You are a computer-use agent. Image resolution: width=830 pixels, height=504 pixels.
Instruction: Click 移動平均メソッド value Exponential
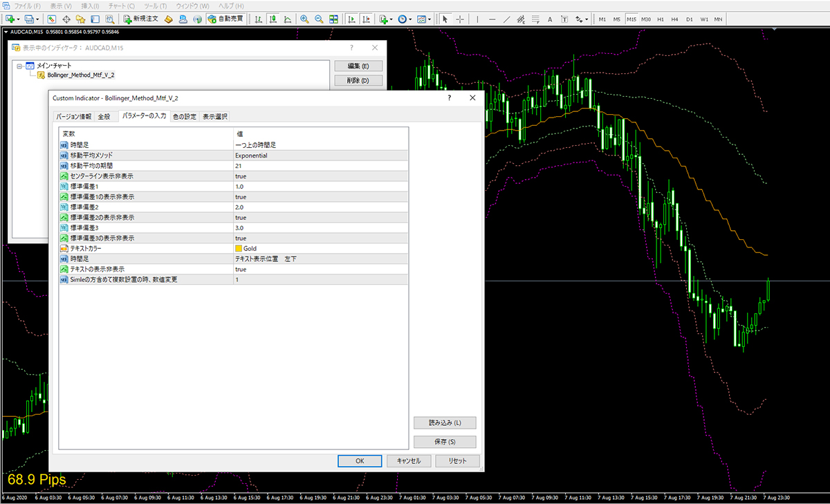pyautogui.click(x=321, y=156)
